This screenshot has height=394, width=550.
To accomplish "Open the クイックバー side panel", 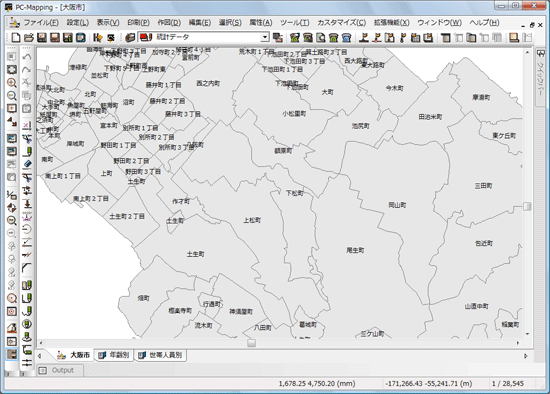I will 541,77.
